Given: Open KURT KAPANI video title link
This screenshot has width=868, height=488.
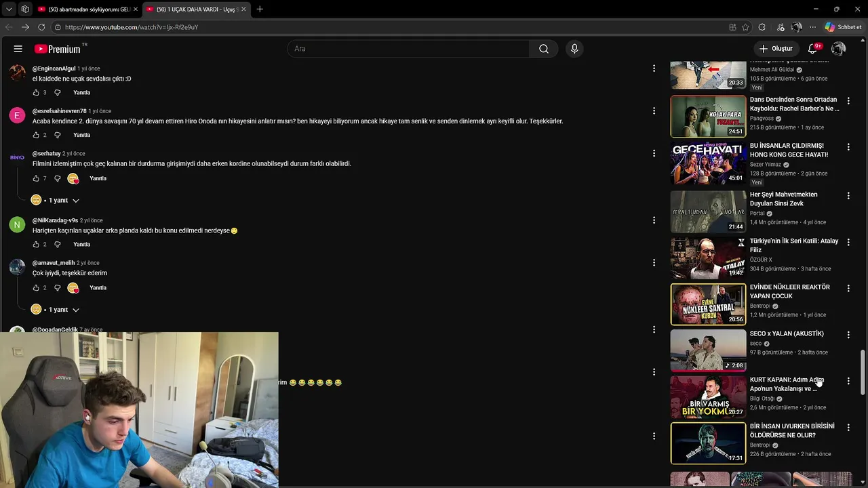Looking at the screenshot, I should 787,384.
